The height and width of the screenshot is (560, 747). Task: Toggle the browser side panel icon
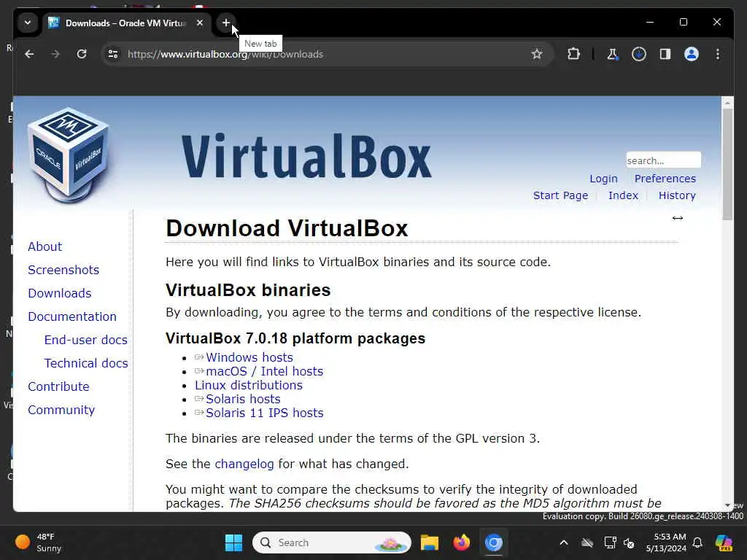click(x=665, y=54)
